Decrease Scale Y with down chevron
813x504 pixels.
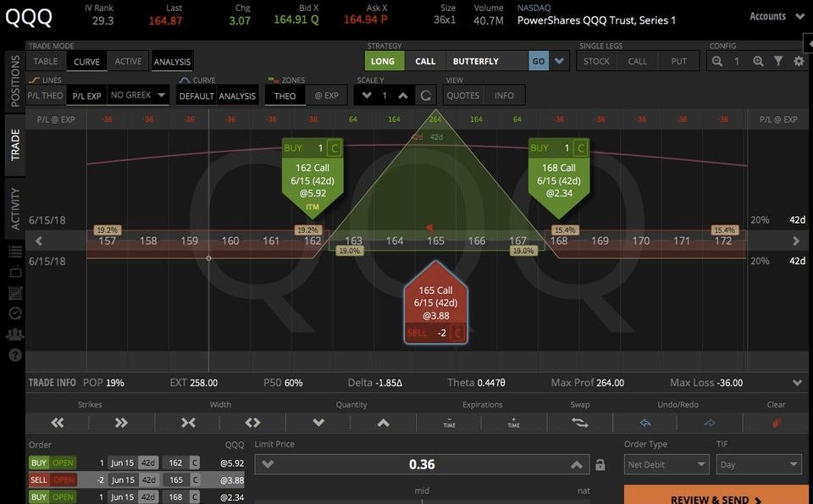(367, 96)
